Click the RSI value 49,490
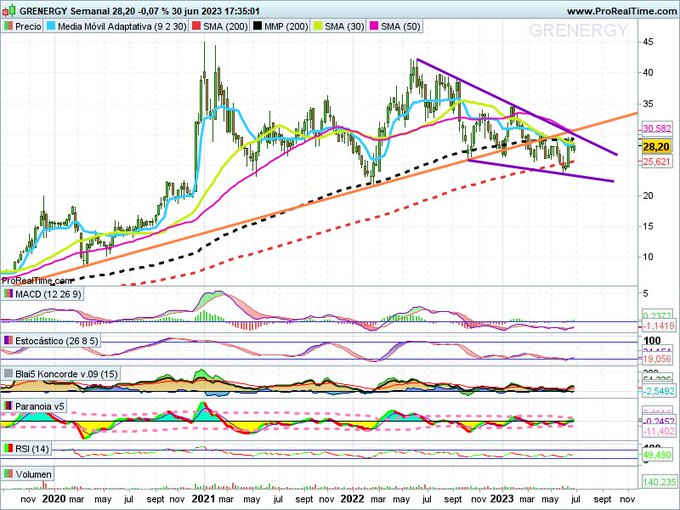The image size is (680, 510). tap(657, 454)
